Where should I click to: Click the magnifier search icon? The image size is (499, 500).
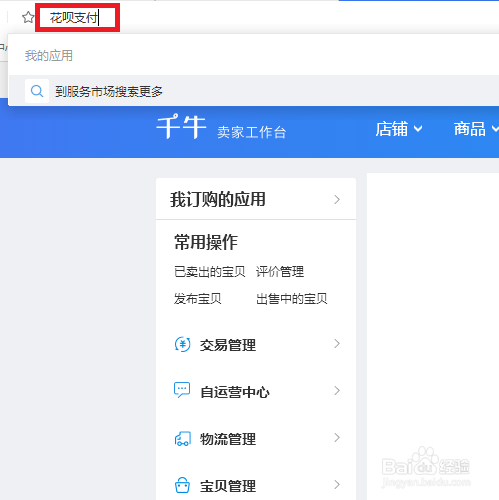(37, 91)
